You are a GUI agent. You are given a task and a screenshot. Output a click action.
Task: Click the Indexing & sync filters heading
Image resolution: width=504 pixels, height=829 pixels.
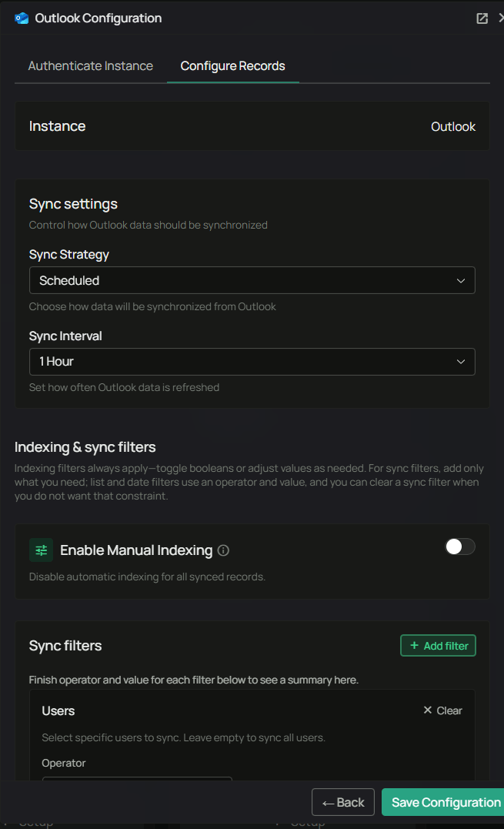[x=85, y=447]
